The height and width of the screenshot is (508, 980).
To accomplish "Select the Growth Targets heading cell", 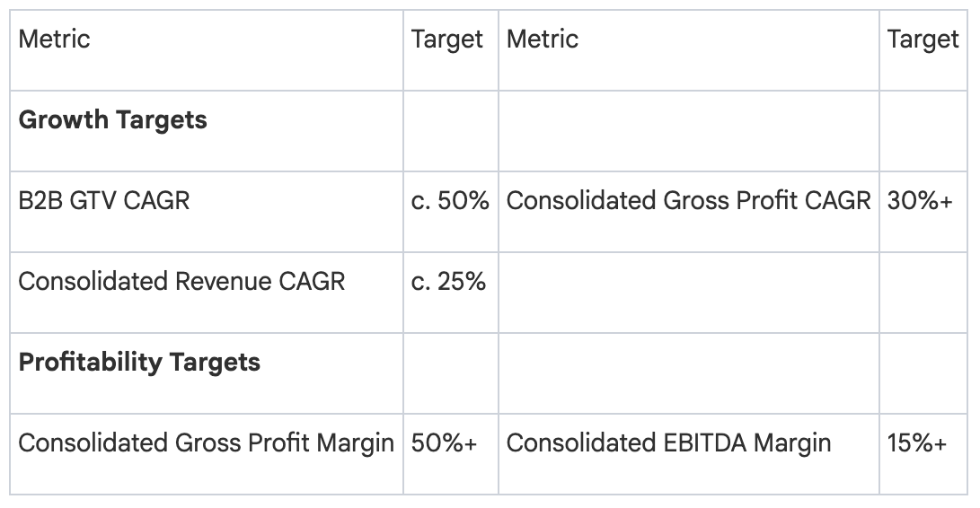I will tap(112, 120).
